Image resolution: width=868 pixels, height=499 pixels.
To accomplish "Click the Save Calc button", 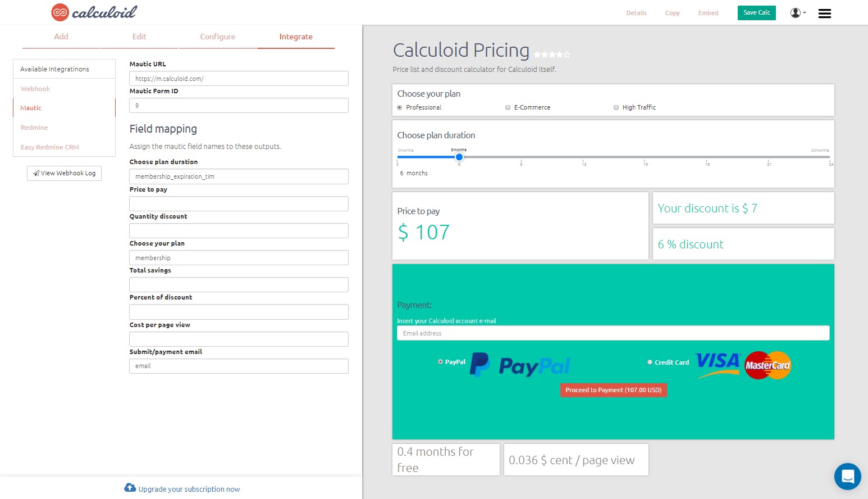I will click(756, 12).
